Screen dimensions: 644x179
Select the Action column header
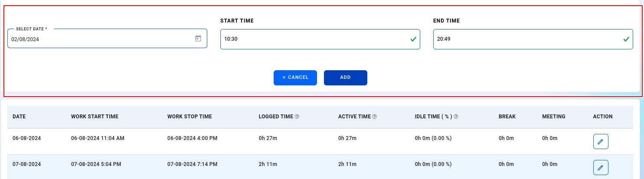point(603,117)
